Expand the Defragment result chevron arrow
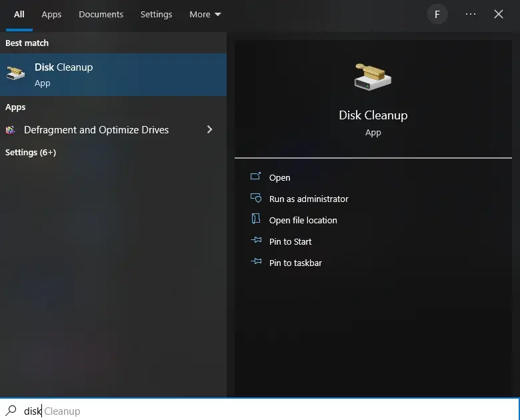Viewport: 520px width, 420px height. (209, 129)
